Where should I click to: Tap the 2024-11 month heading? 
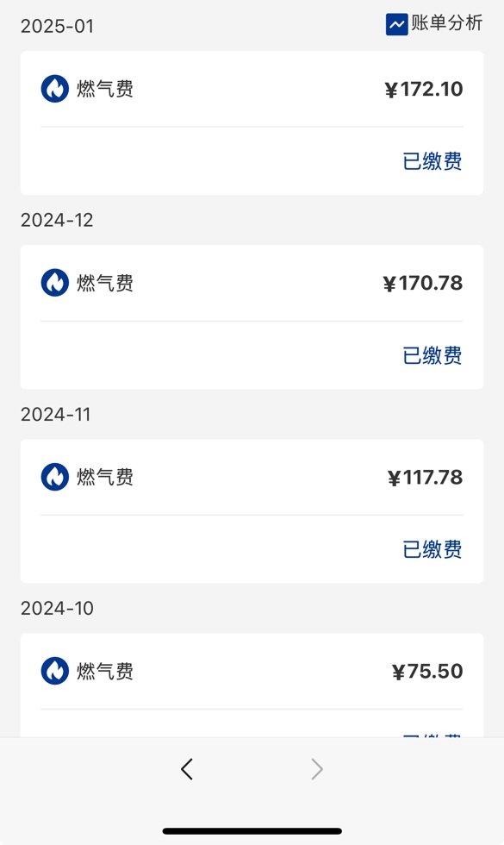[56, 415]
